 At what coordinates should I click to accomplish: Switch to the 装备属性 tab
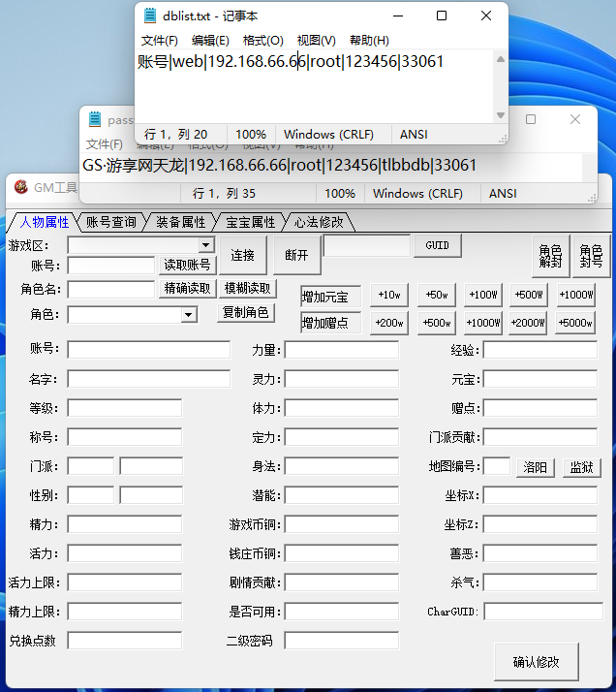181,222
